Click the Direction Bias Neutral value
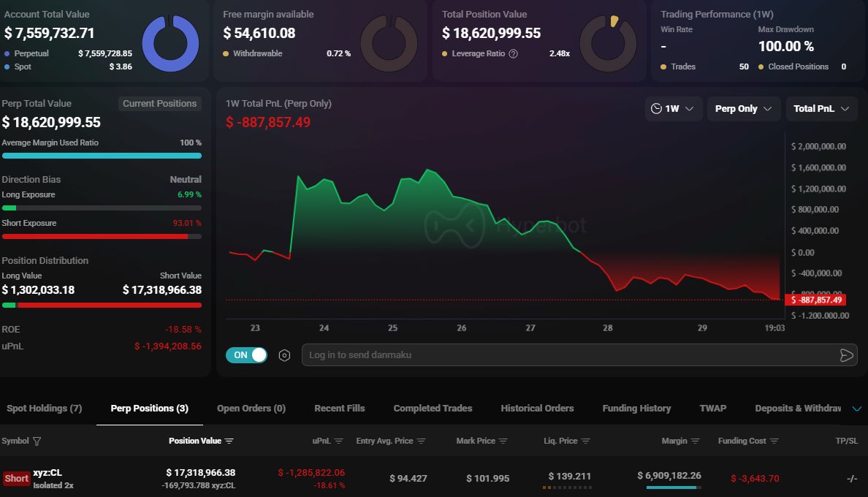868x497 pixels. pyautogui.click(x=186, y=180)
